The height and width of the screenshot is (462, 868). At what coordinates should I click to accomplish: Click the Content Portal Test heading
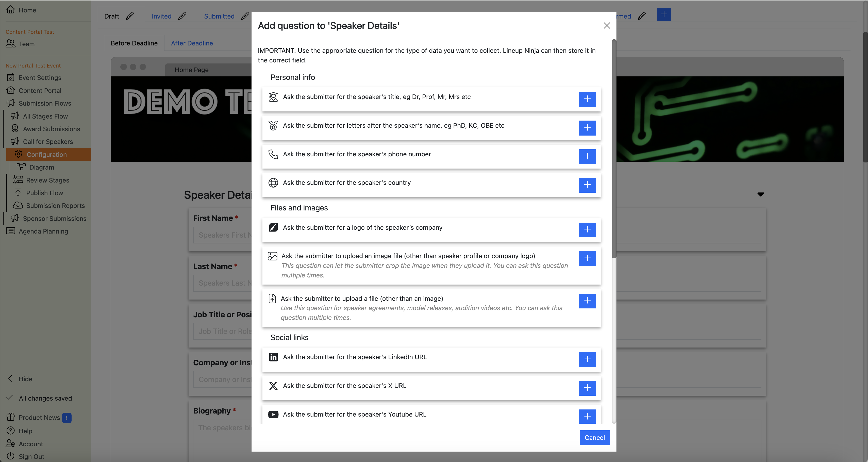(x=30, y=32)
